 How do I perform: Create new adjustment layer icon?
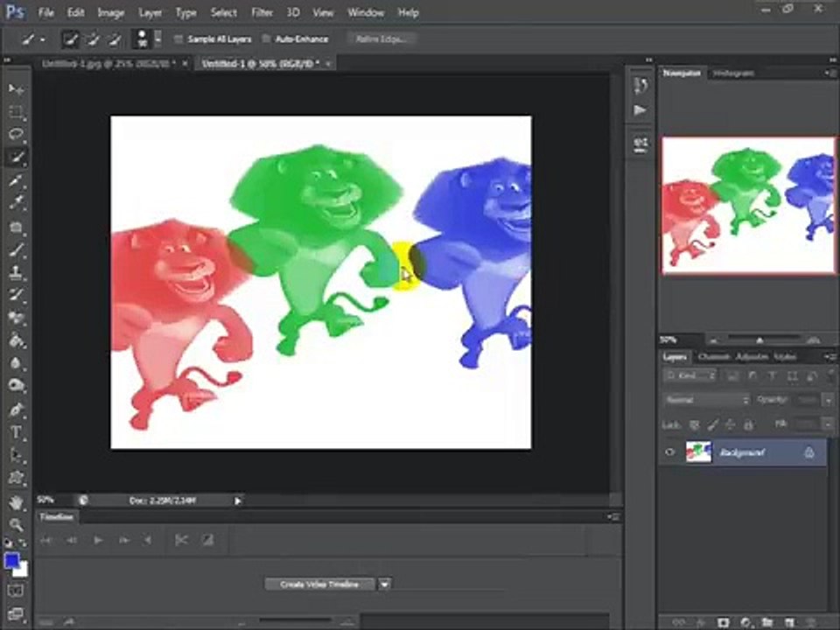coord(745,622)
